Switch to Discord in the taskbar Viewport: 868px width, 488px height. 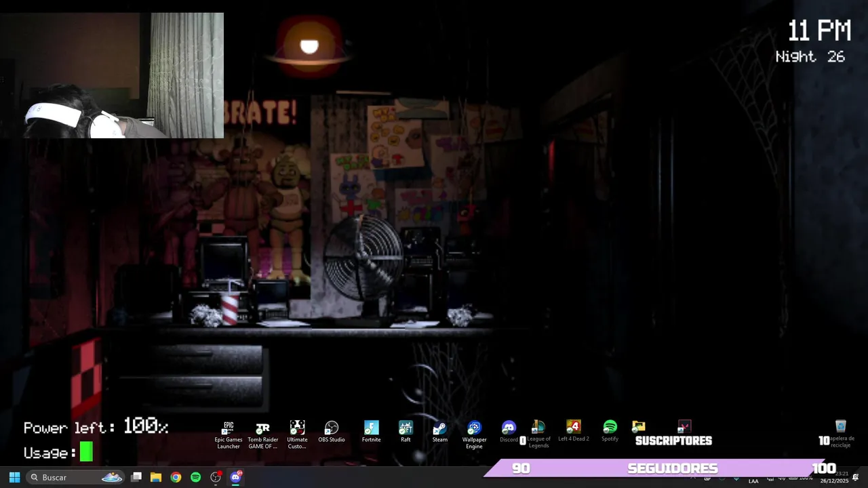coord(235,477)
